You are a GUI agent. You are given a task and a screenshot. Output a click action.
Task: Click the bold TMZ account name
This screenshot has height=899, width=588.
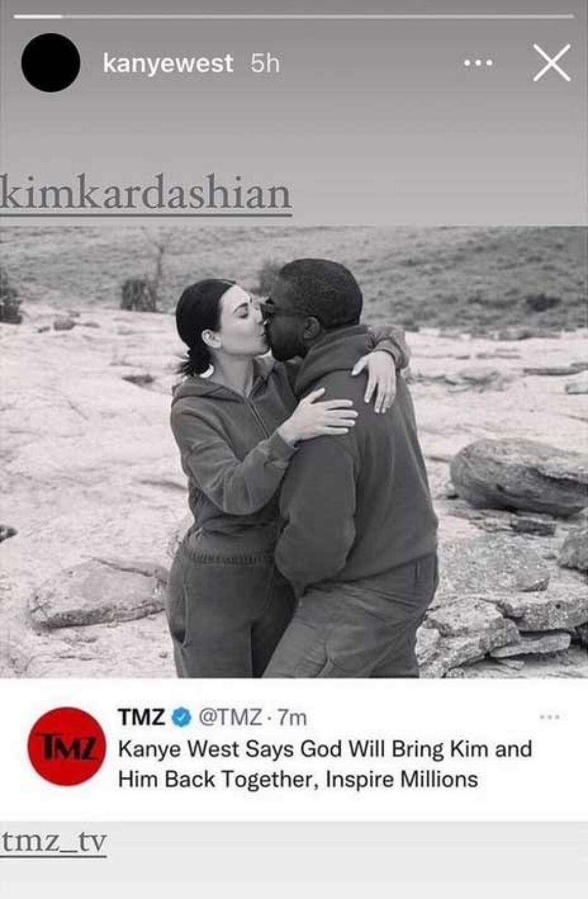click(141, 718)
